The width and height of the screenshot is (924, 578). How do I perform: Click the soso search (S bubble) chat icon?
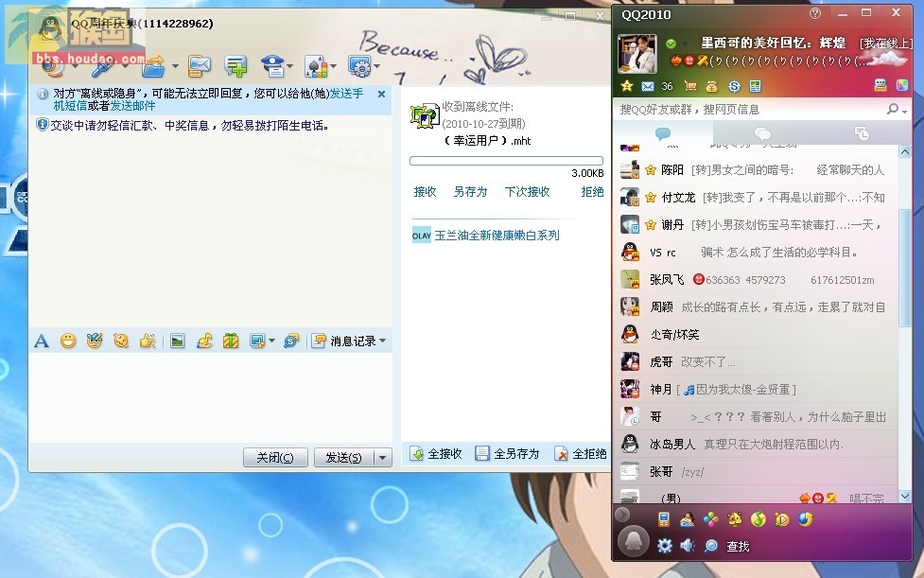pyautogui.click(x=291, y=342)
